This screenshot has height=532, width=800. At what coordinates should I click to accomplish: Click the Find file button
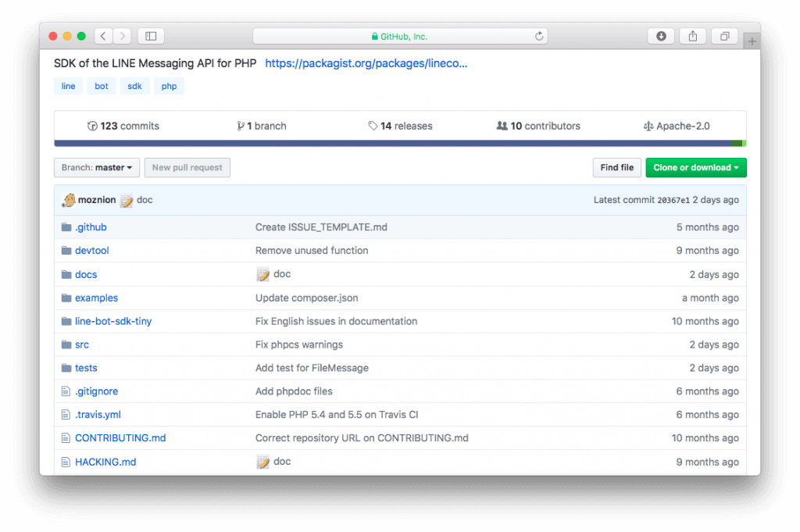point(616,167)
